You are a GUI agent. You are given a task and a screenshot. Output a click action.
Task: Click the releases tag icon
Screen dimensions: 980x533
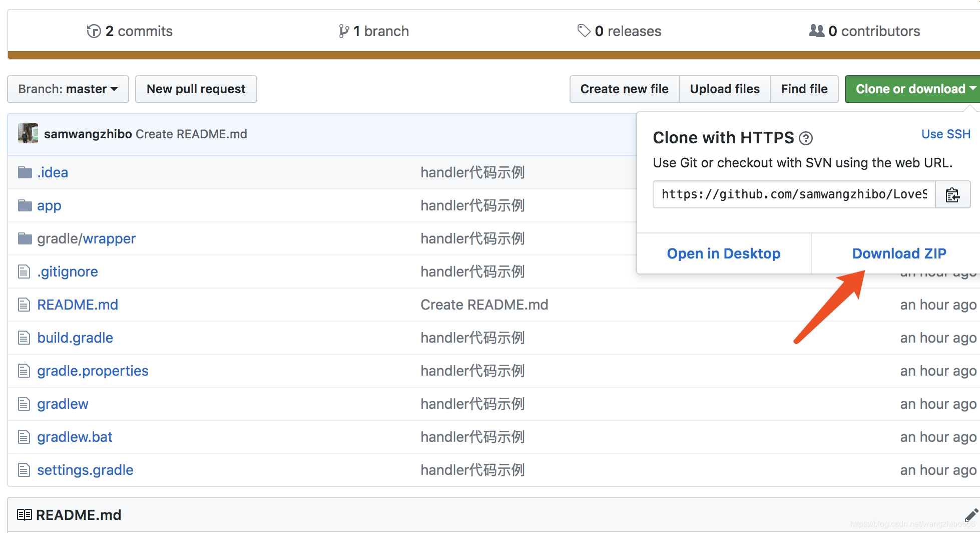pos(584,31)
